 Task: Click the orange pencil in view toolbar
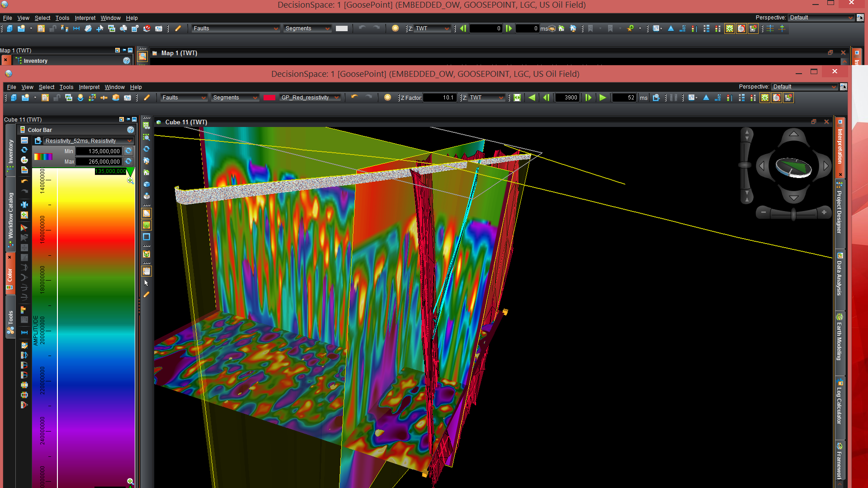coord(146,295)
